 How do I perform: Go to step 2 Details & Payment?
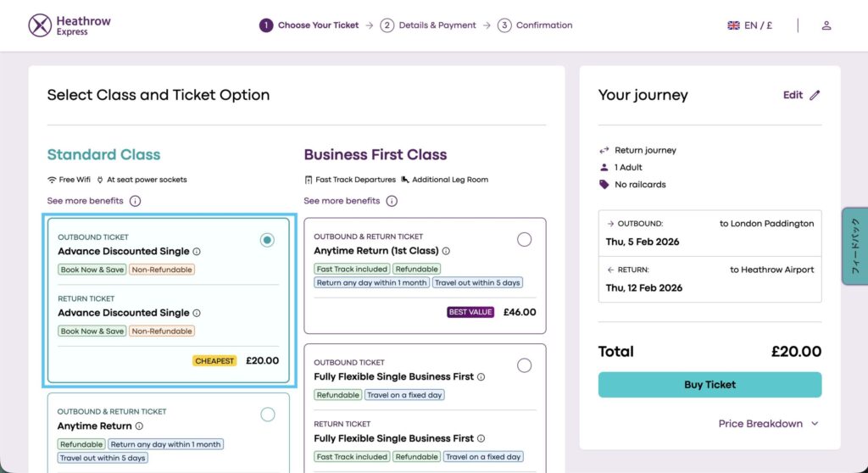point(429,25)
